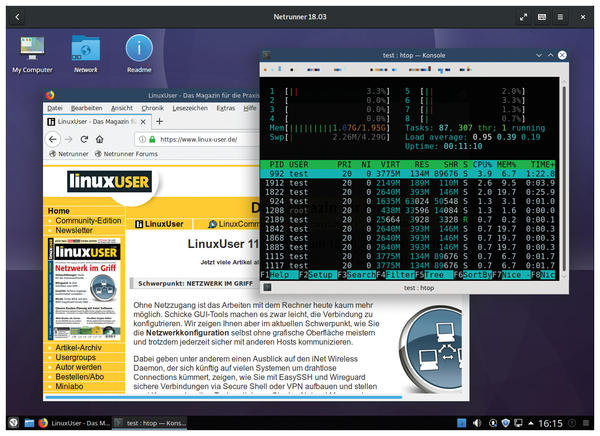
Task: Sort htop by the CPU% column header
Action: point(482,165)
